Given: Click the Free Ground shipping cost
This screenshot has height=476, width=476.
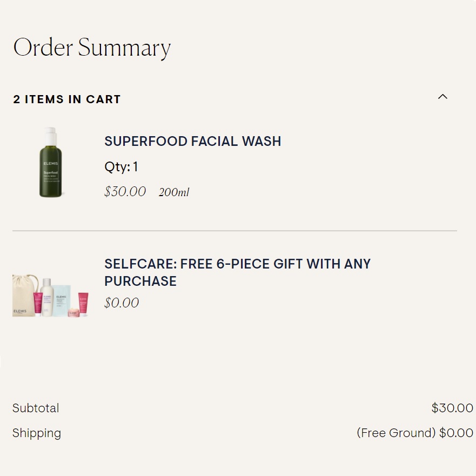Looking at the screenshot, I should (414, 433).
